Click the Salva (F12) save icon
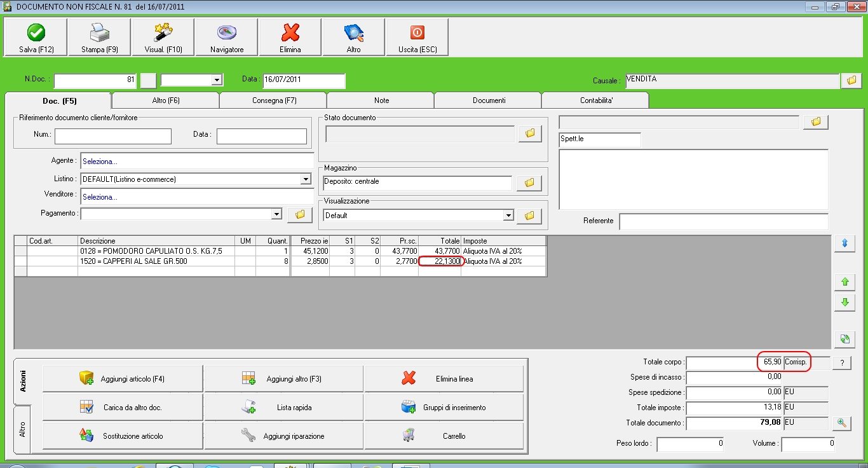This screenshot has width=868, height=468. (x=36, y=33)
